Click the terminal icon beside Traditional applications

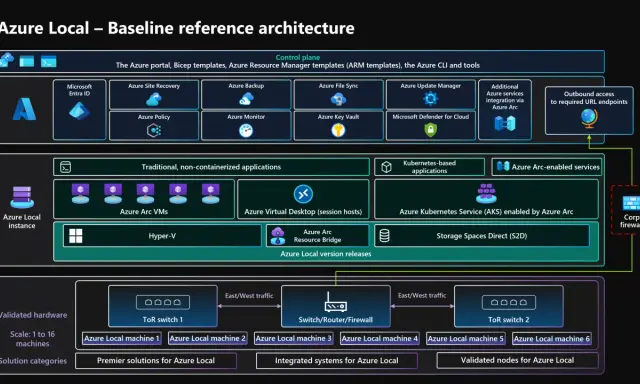[66, 167]
